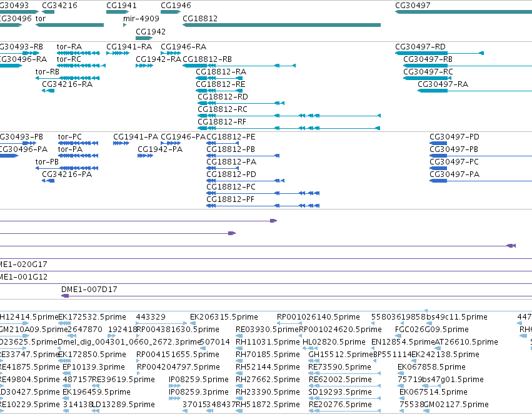The image size is (532, 414).
Task: Select EST RP001026140.5prime
Action: [x=289, y=323]
